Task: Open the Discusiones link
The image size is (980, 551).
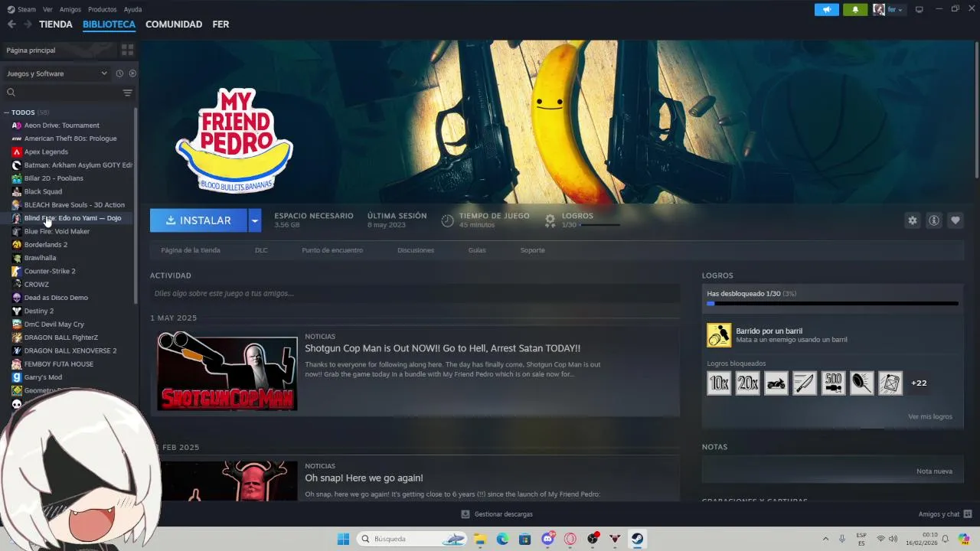Action: click(416, 250)
